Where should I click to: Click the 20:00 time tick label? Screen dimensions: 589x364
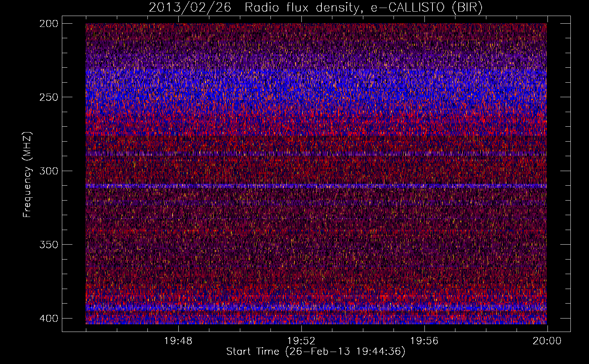(547, 341)
